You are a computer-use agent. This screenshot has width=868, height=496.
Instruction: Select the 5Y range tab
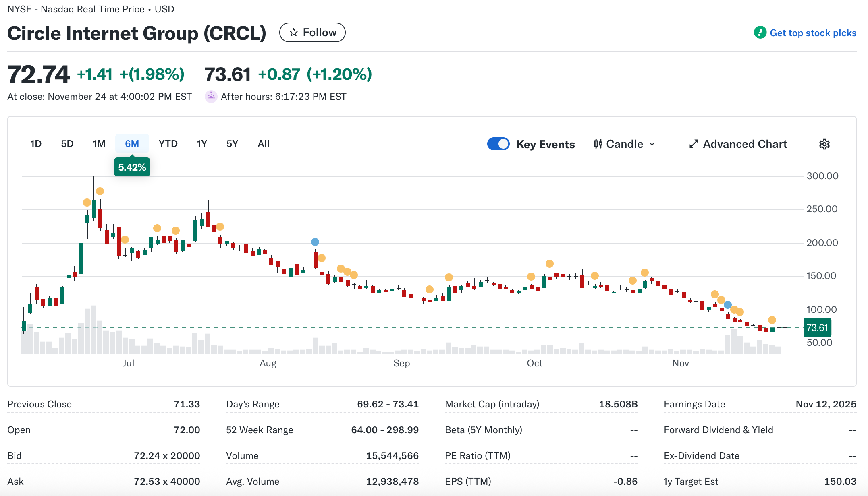232,144
